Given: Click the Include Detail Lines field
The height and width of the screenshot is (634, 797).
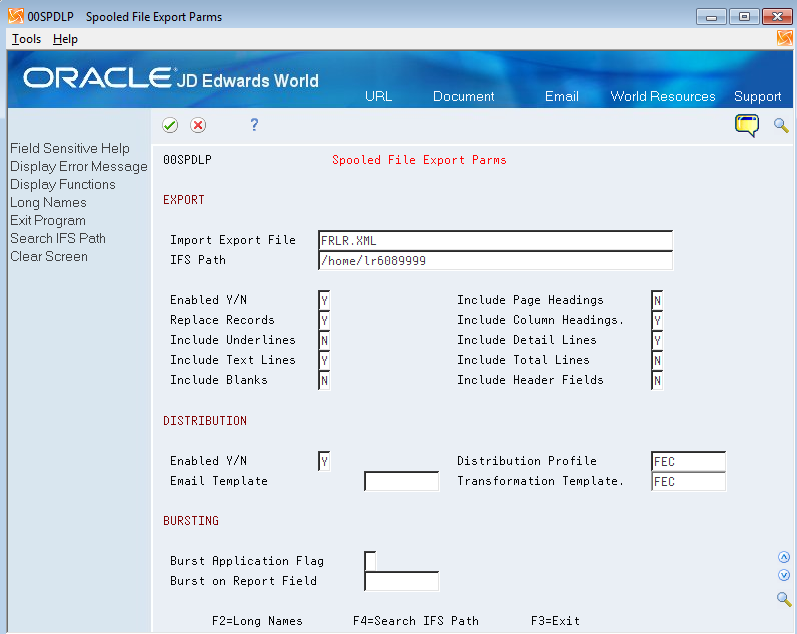Looking at the screenshot, I should click(657, 340).
